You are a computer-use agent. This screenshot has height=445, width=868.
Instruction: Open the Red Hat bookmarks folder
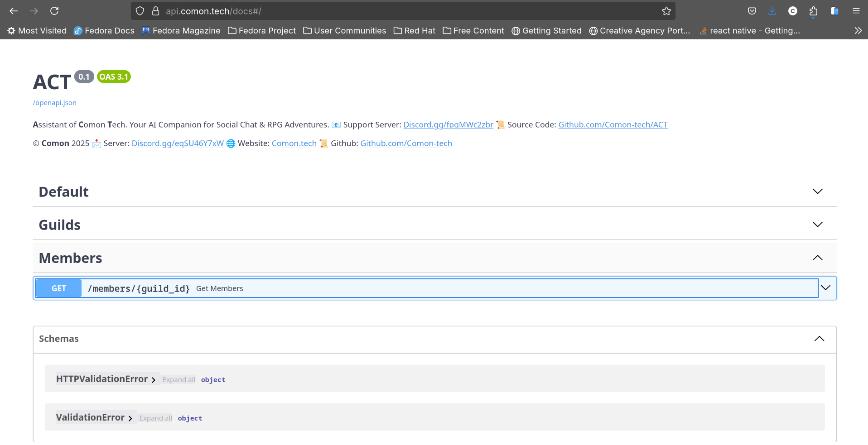(415, 31)
